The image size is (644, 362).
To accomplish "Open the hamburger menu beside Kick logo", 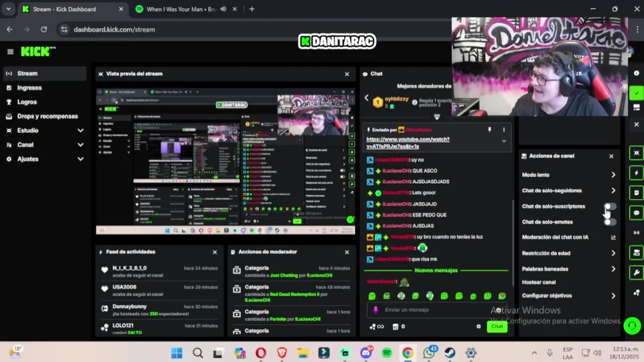I will 10,52.
